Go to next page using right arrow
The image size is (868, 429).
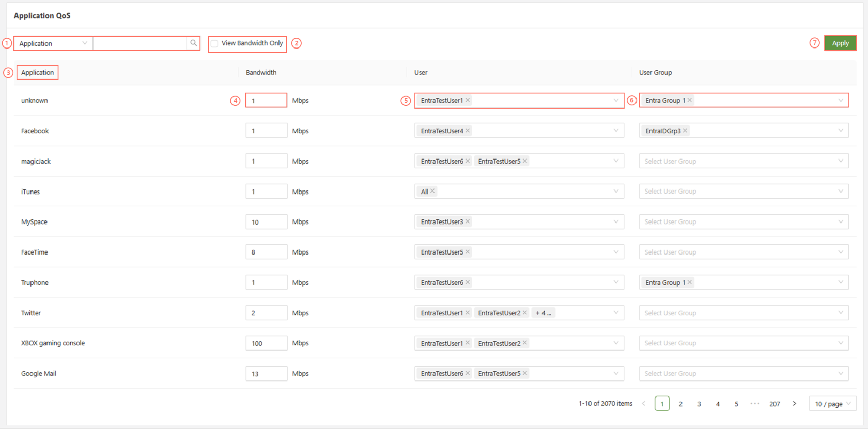[794, 404]
